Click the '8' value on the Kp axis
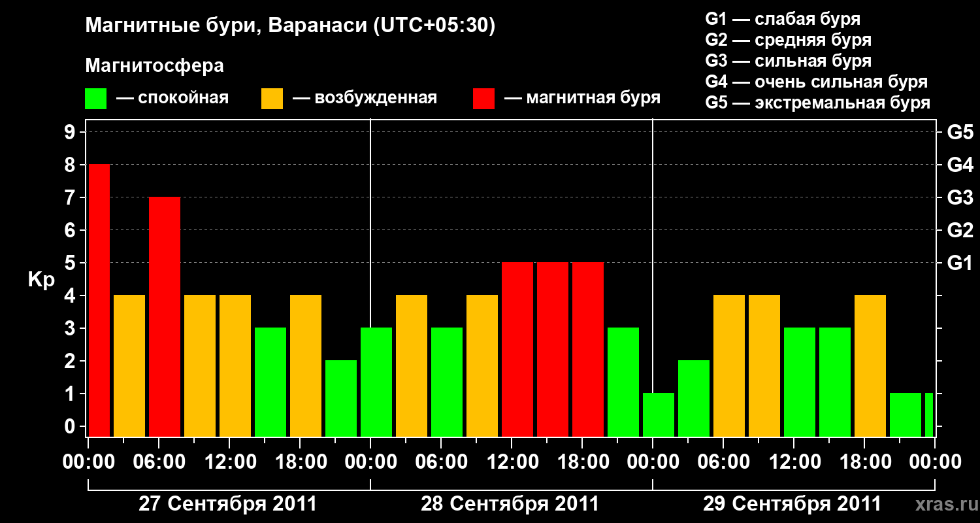 71,165
